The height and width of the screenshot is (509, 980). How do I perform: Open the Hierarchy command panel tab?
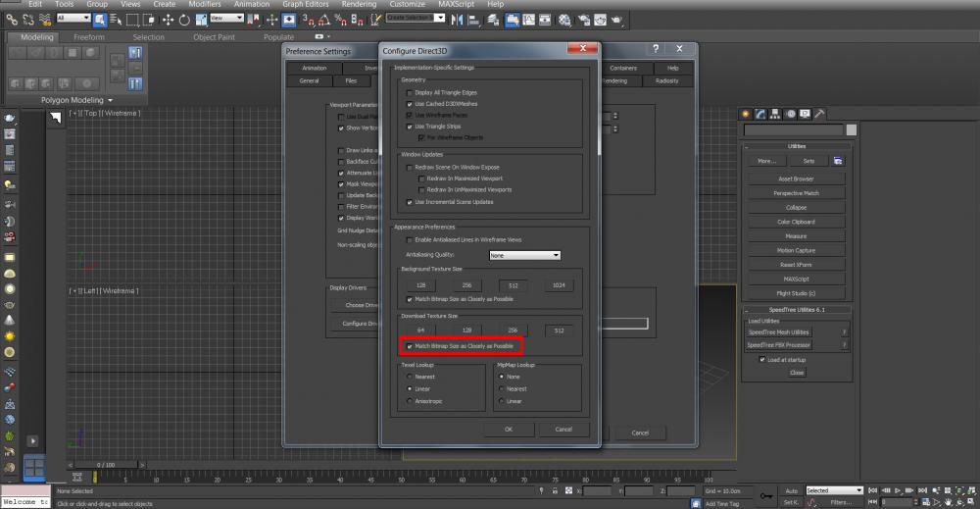(x=775, y=114)
